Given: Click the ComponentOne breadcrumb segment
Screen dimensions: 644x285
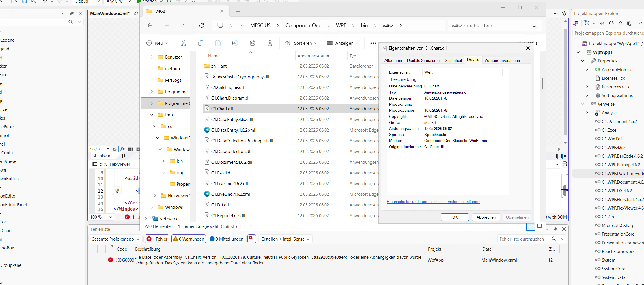Looking at the screenshot, I should pos(303,25).
